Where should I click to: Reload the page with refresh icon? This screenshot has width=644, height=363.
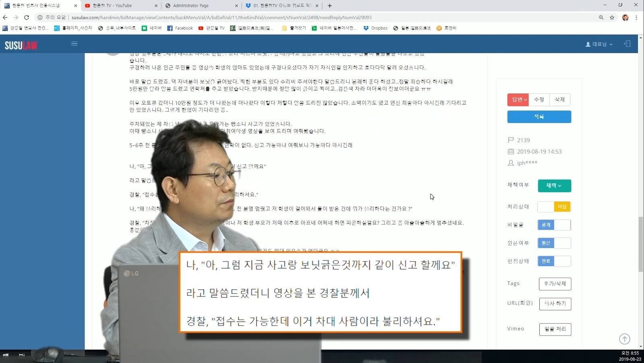point(27,17)
